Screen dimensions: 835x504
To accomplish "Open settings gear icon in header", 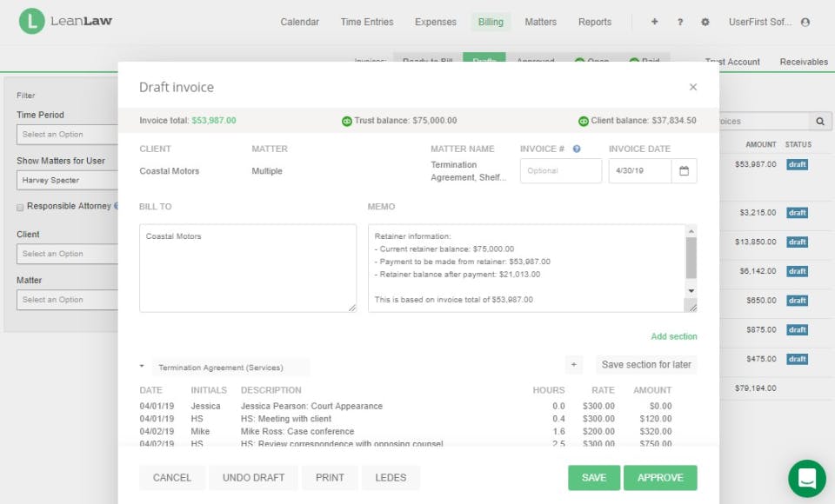I will click(x=705, y=22).
